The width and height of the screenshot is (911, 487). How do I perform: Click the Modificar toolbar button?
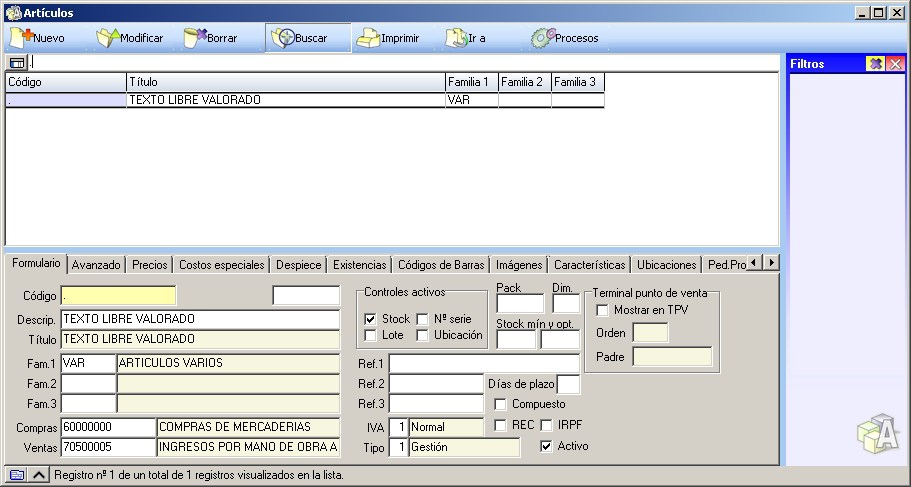[x=130, y=38]
